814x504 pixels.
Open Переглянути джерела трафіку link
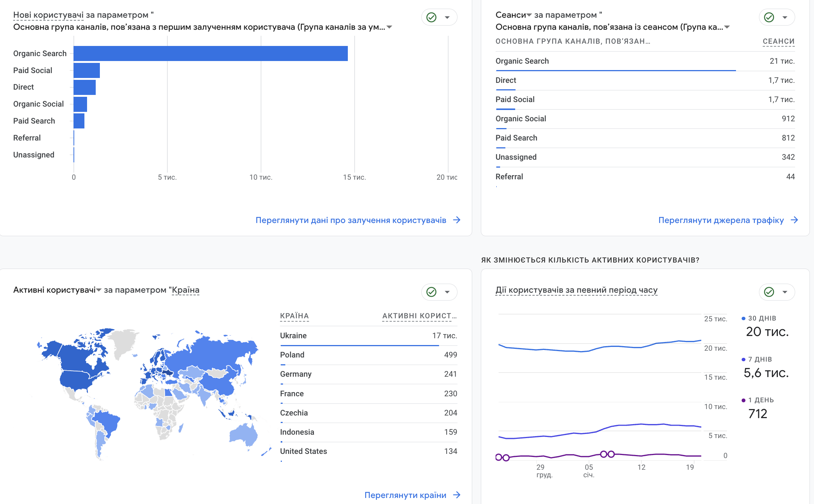(x=721, y=220)
